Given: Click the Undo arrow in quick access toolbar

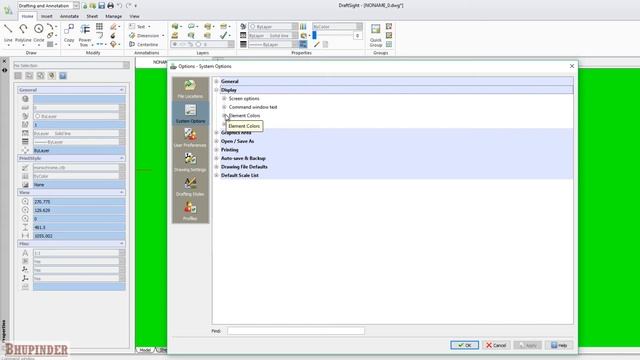Looking at the screenshot, I should coord(120,6).
